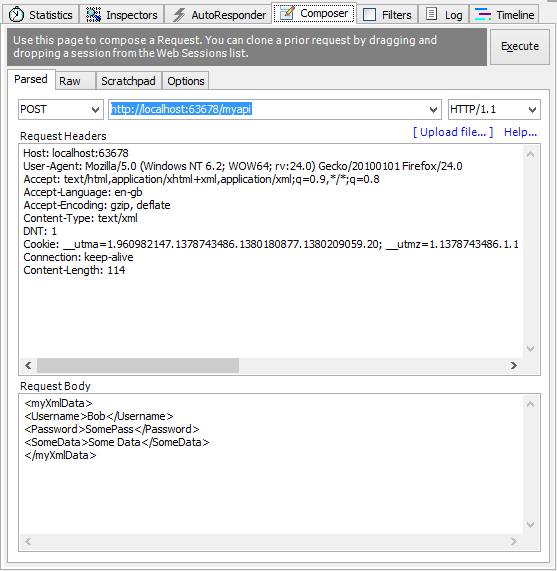
Task: Click the User-Agent header line
Action: pos(243,166)
